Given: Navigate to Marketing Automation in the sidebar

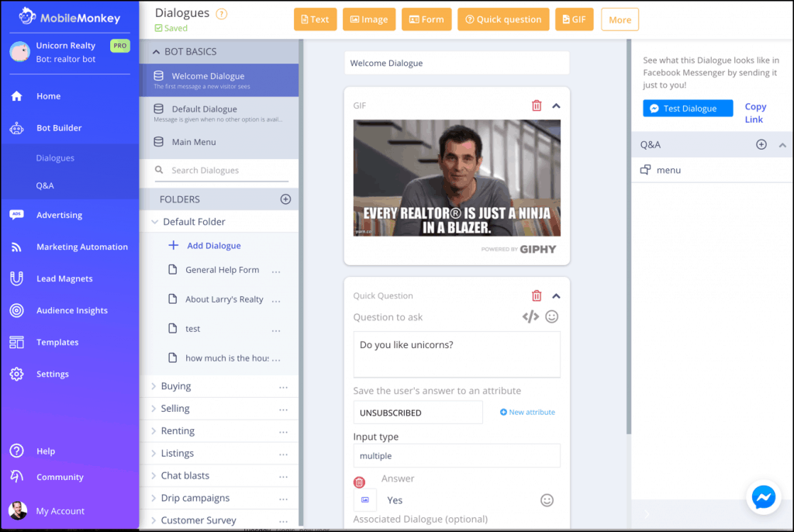Looking at the screenshot, I should tap(83, 247).
